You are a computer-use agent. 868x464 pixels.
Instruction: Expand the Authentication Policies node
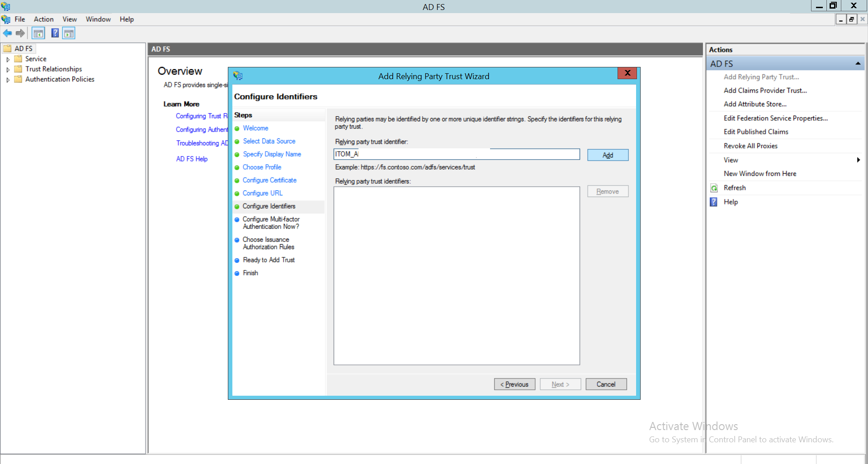[8, 79]
